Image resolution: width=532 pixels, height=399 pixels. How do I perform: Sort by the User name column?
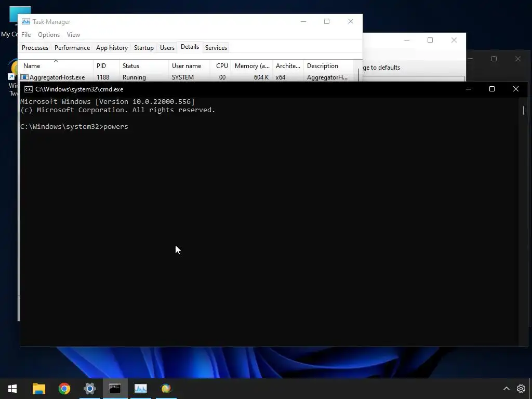pos(189,66)
